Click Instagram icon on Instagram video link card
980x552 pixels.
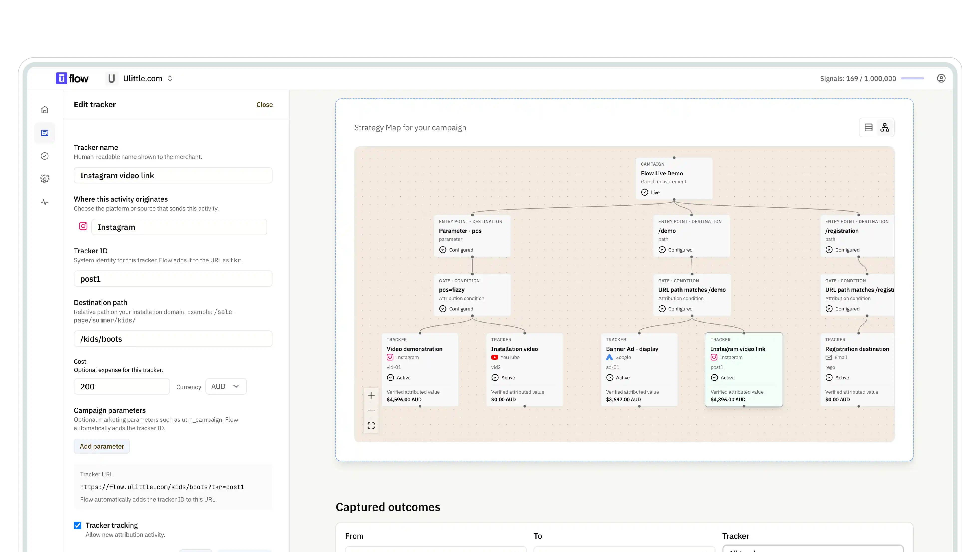point(714,357)
